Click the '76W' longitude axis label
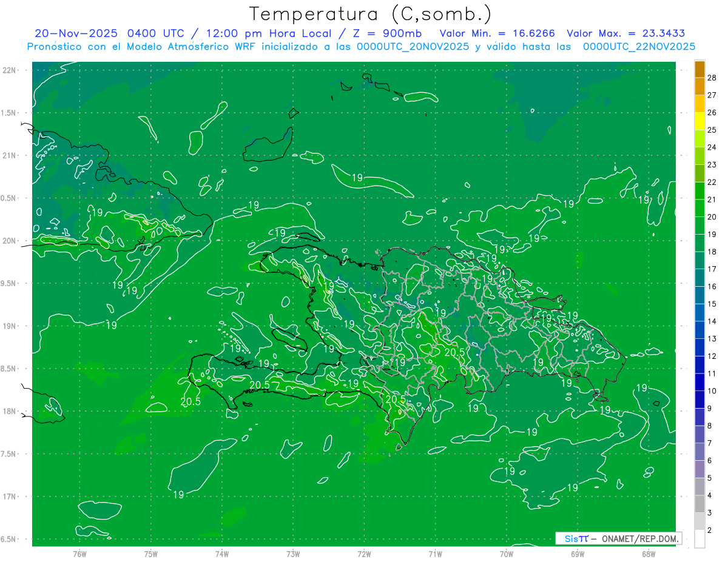This screenshot has width=728, height=562. click(x=79, y=554)
